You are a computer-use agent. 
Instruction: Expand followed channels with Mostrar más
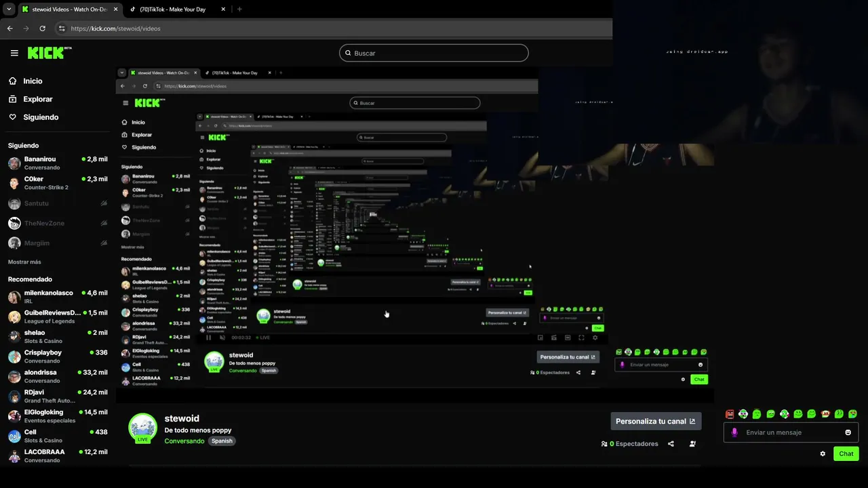[24, 262]
